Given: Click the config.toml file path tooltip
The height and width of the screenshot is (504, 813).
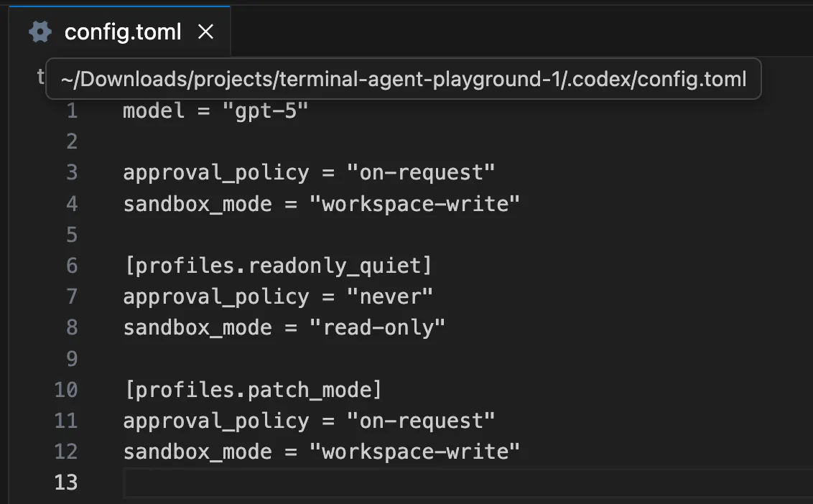Looking at the screenshot, I should pyautogui.click(x=403, y=79).
